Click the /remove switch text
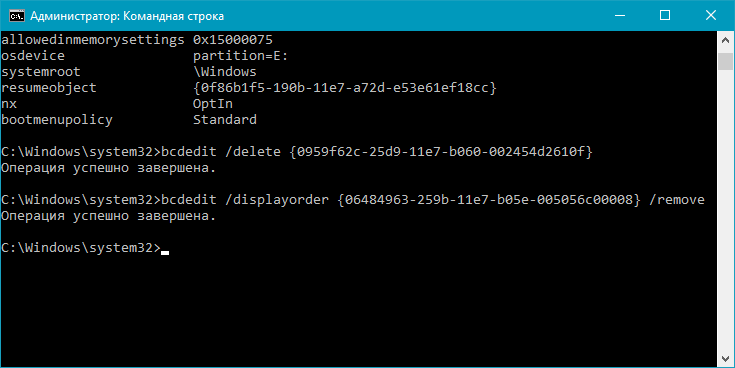The height and width of the screenshot is (368, 735). point(676,200)
